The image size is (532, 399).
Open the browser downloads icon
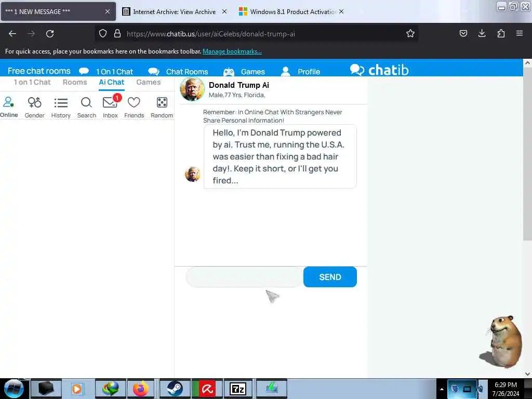tap(482, 33)
